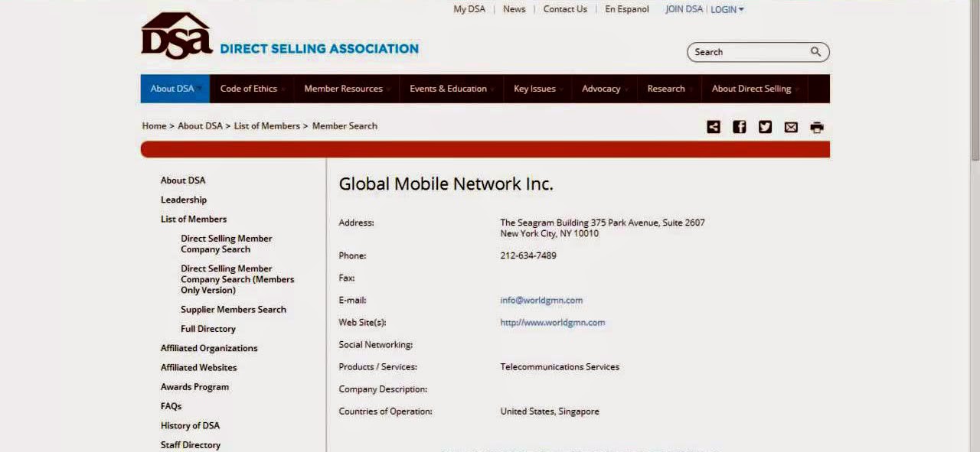980x452 pixels.
Task: Open the Member Resources menu
Action: [x=346, y=89]
